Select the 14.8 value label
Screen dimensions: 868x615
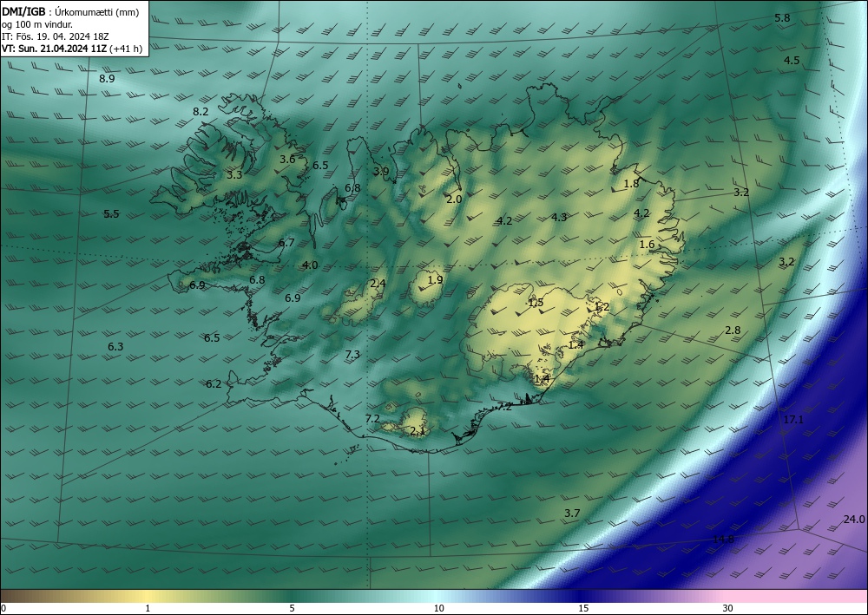(x=724, y=540)
